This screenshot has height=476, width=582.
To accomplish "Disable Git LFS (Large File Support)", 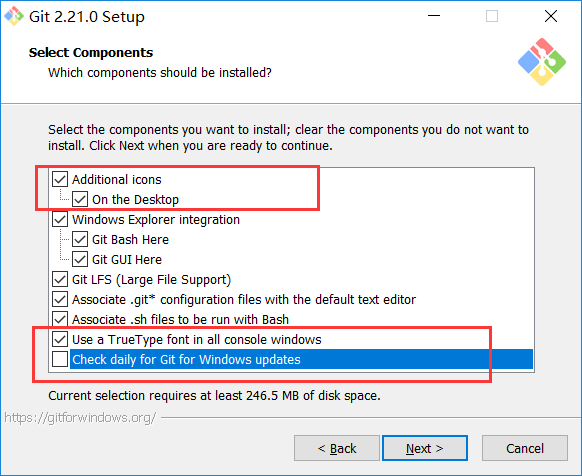I will (x=60, y=279).
